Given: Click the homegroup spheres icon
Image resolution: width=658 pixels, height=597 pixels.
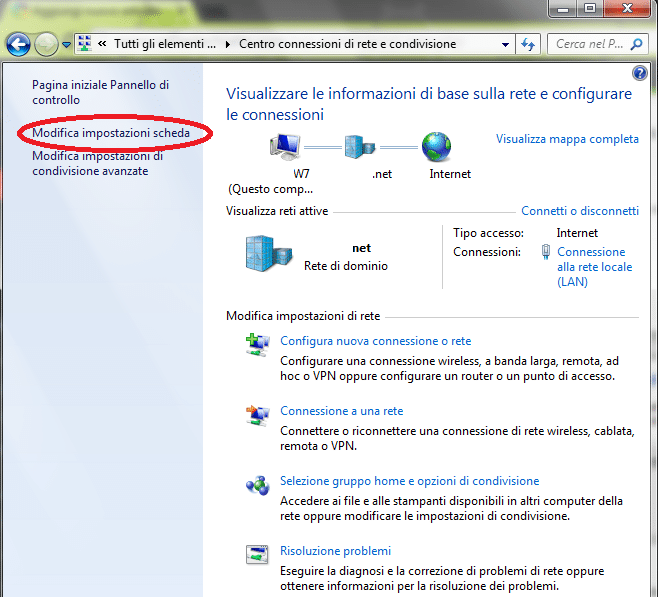Looking at the screenshot, I should 257,485.
